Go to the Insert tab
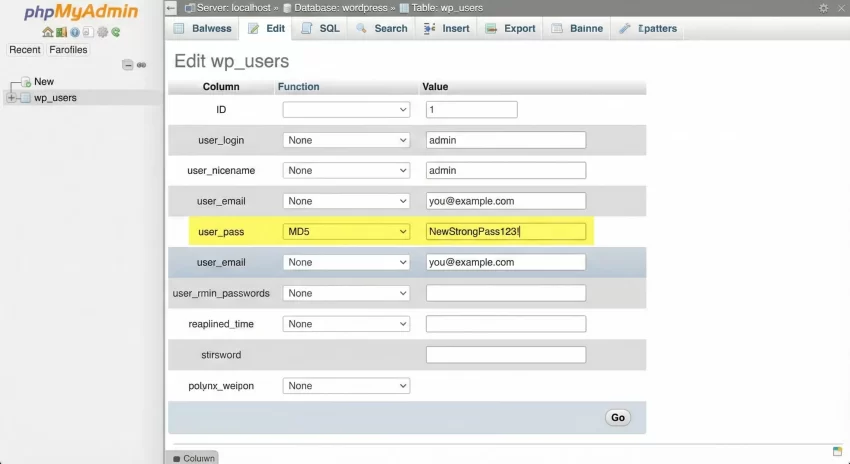This screenshot has height=464, width=850. click(447, 29)
